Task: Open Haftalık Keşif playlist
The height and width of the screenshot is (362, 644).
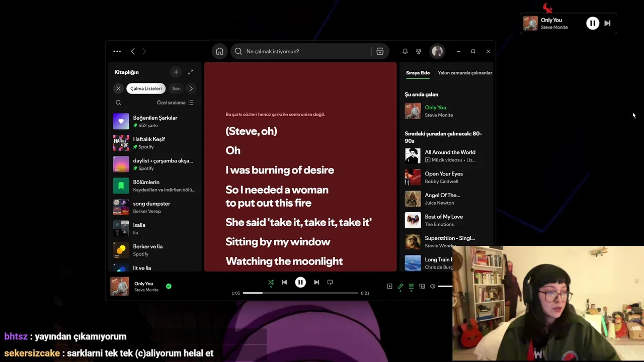Action: click(x=154, y=143)
